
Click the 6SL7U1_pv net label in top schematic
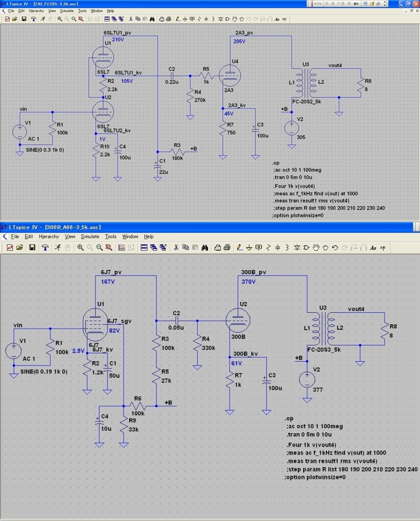(117, 33)
